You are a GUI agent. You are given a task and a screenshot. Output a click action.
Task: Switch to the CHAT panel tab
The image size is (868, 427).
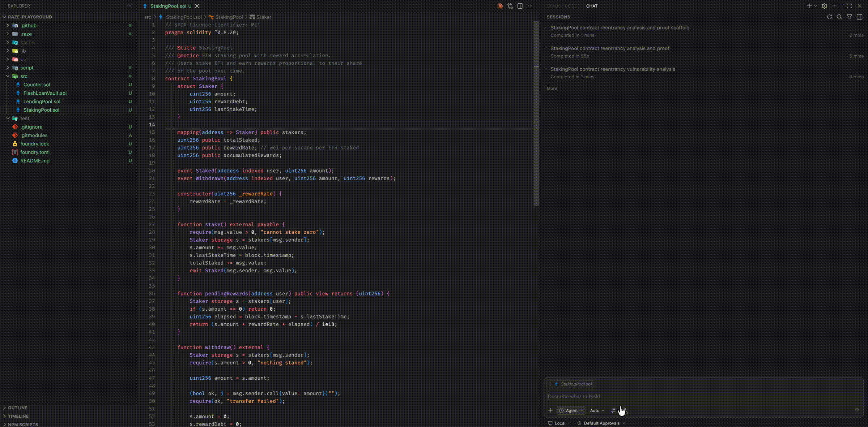(592, 6)
